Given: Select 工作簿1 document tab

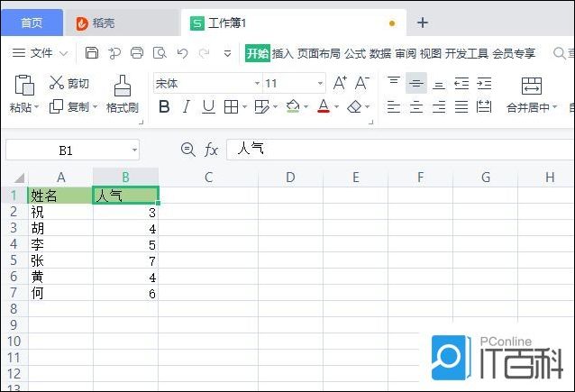Looking at the screenshot, I should tap(294, 23).
